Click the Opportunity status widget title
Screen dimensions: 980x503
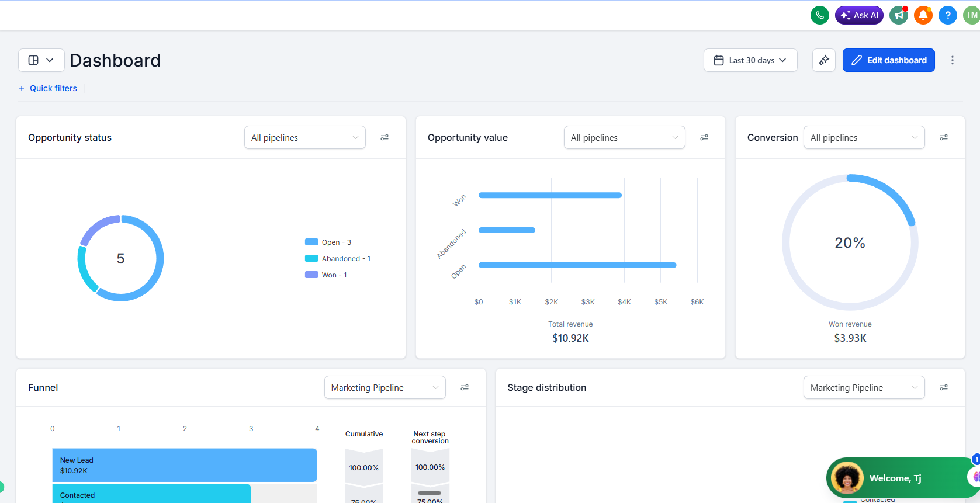point(70,137)
